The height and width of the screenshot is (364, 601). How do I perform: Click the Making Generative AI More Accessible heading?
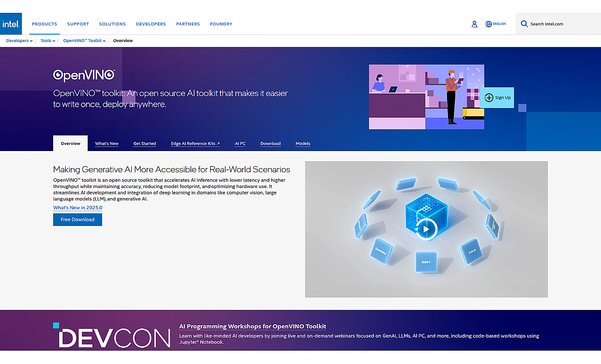(x=172, y=170)
